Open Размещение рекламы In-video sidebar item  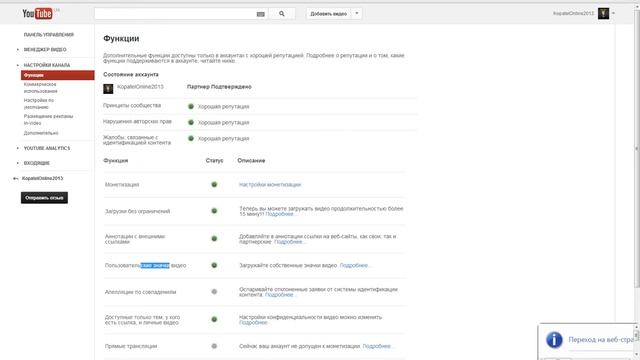point(48,120)
